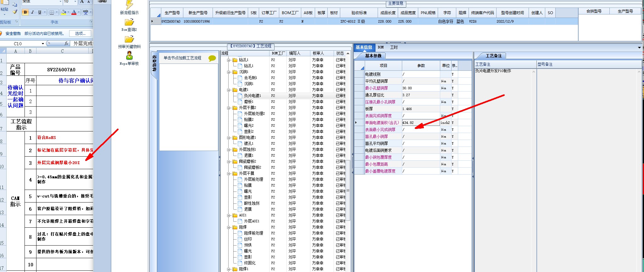The height and width of the screenshot is (272, 644).
Task: Click the 表面最小完成铜厚 parameter label
Action: pos(380,130)
